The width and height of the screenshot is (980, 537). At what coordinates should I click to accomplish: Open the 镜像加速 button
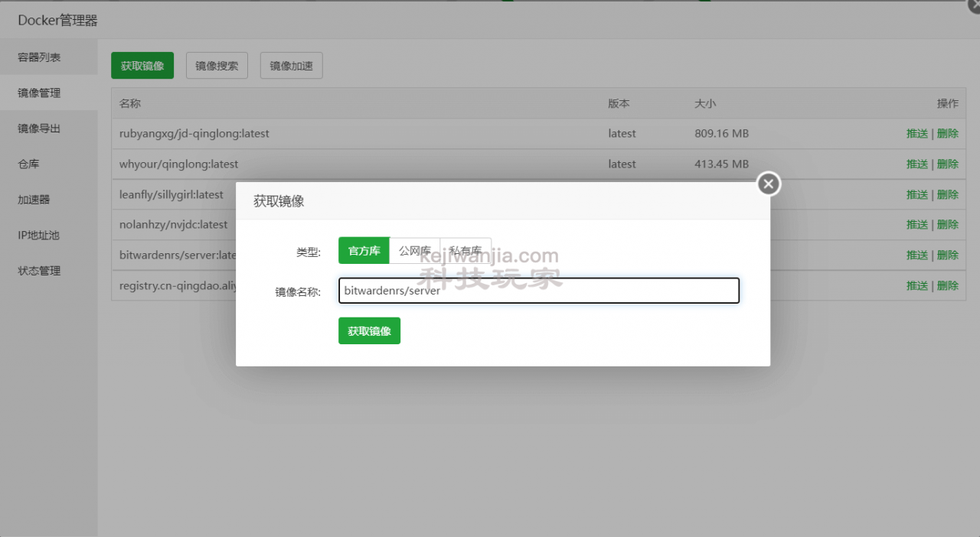tap(292, 66)
